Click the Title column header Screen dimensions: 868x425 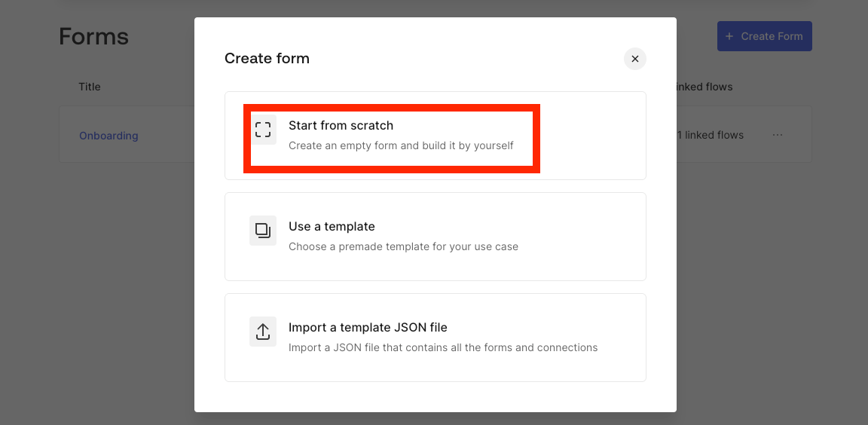(x=90, y=87)
